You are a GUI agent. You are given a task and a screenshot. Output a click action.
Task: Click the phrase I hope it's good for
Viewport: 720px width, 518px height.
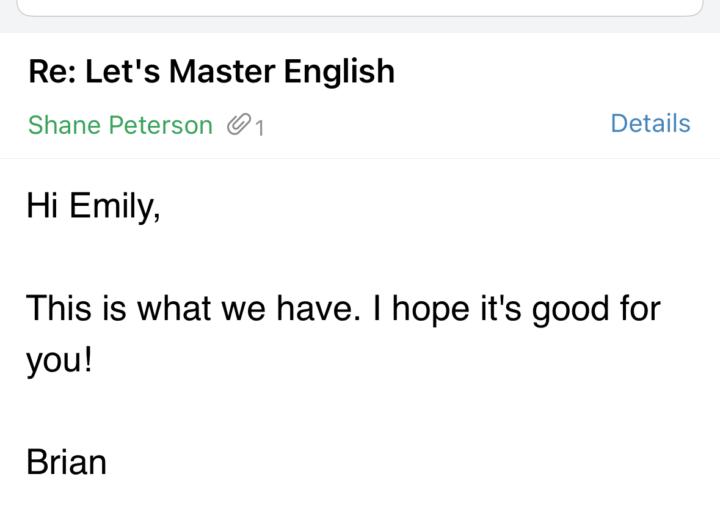click(517, 309)
